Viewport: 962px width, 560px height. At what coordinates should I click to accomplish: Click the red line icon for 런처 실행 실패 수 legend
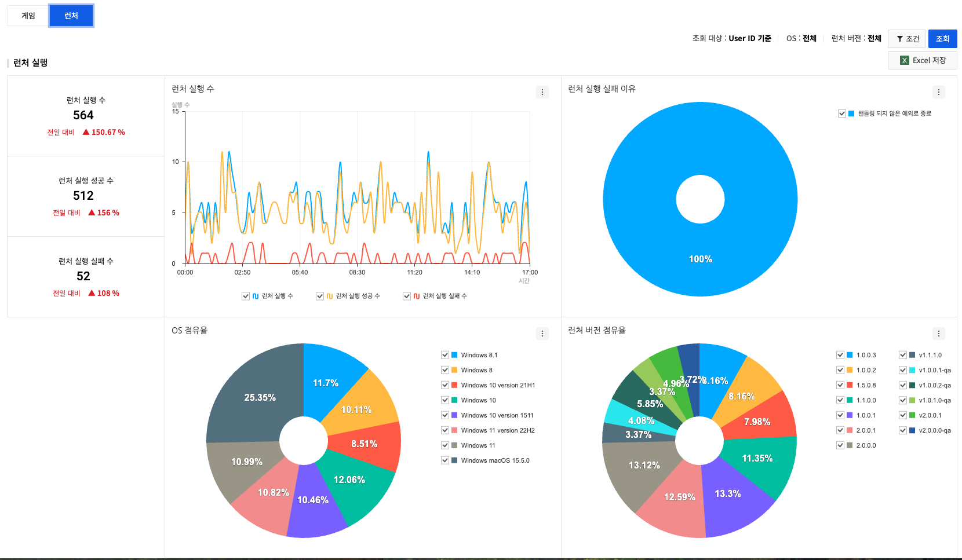click(417, 296)
